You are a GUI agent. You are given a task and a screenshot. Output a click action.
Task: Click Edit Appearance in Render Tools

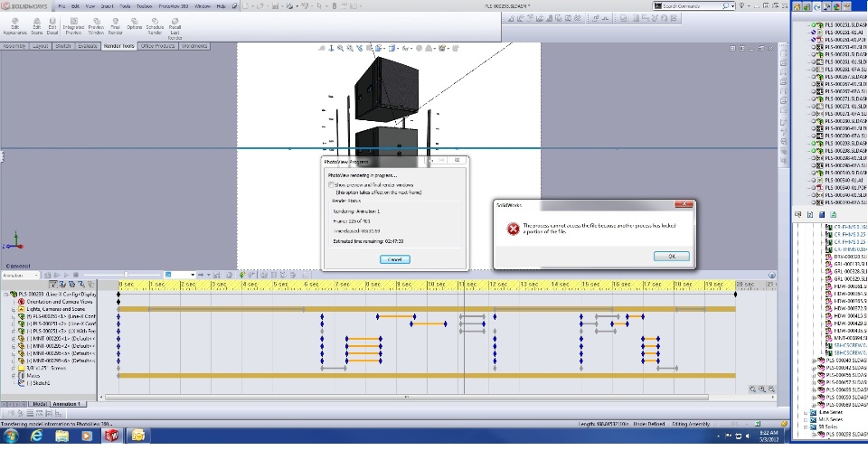[x=15, y=26]
